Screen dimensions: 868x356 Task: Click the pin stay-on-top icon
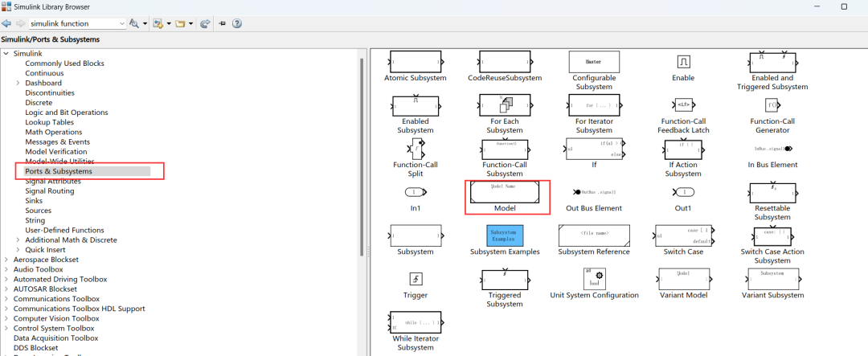222,24
